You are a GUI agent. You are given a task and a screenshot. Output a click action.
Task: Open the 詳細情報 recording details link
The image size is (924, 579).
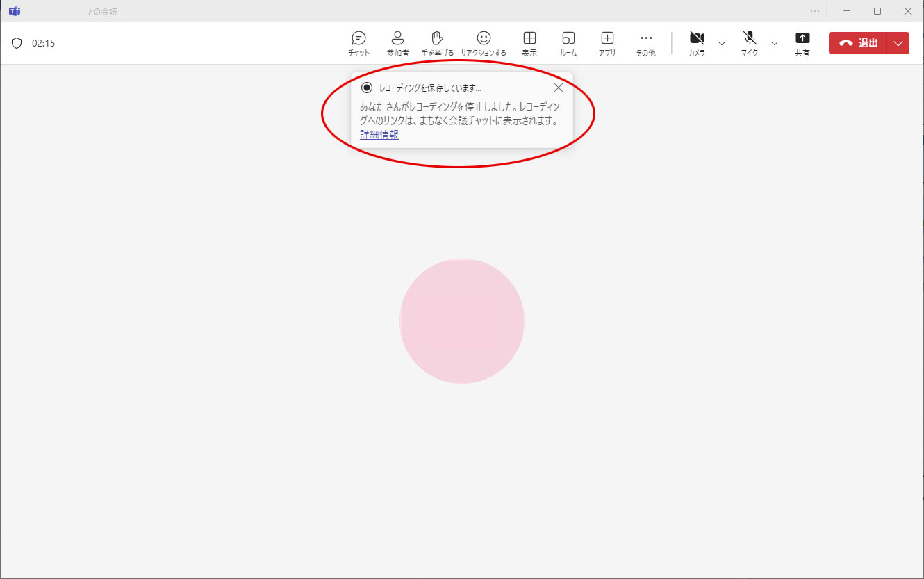379,135
